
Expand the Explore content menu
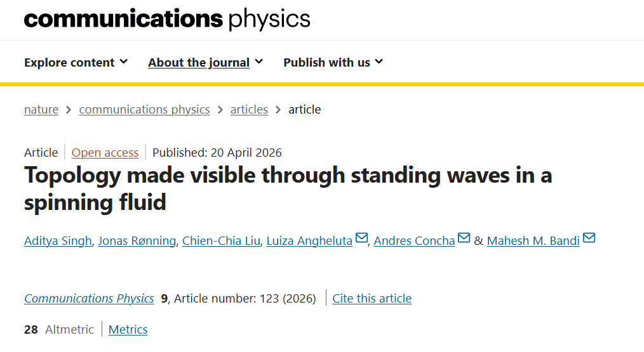pos(76,62)
